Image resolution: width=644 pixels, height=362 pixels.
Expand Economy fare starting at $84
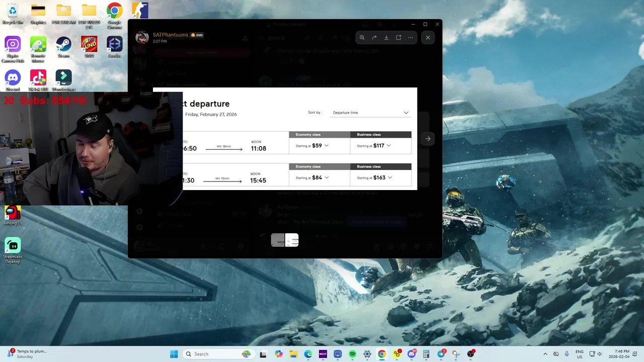click(319, 177)
